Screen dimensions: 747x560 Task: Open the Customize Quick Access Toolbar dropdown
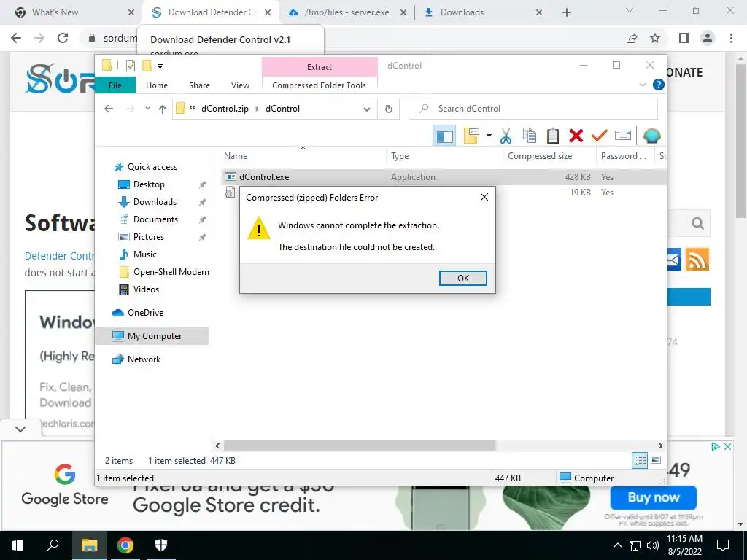pos(160,66)
